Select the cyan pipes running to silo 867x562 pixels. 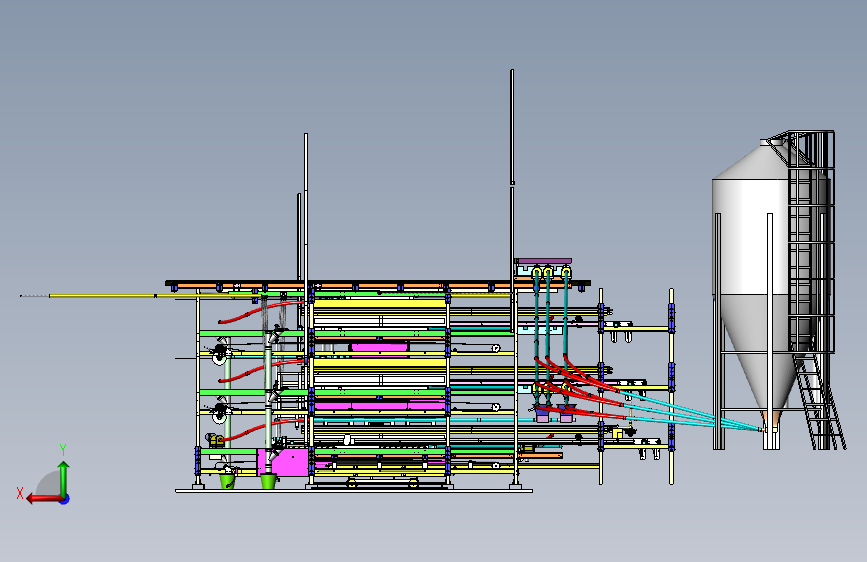click(x=692, y=412)
